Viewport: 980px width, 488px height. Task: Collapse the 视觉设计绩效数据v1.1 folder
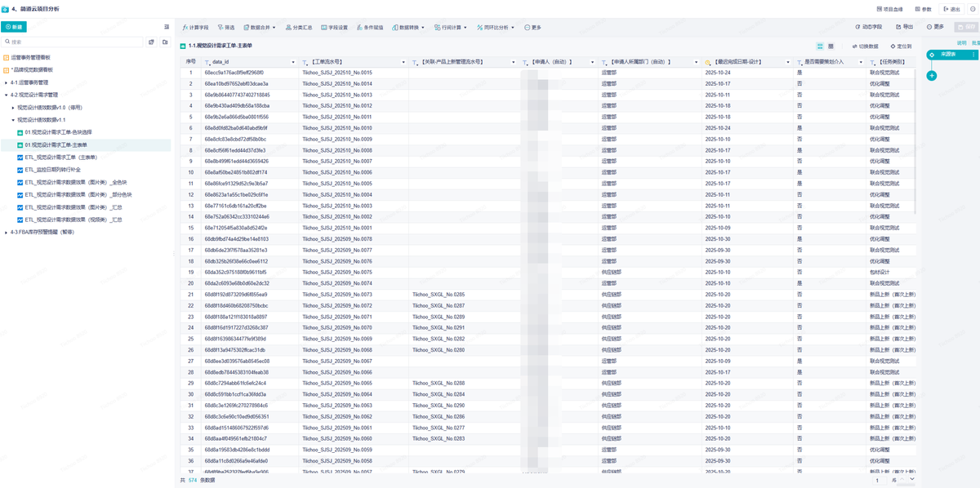point(13,120)
